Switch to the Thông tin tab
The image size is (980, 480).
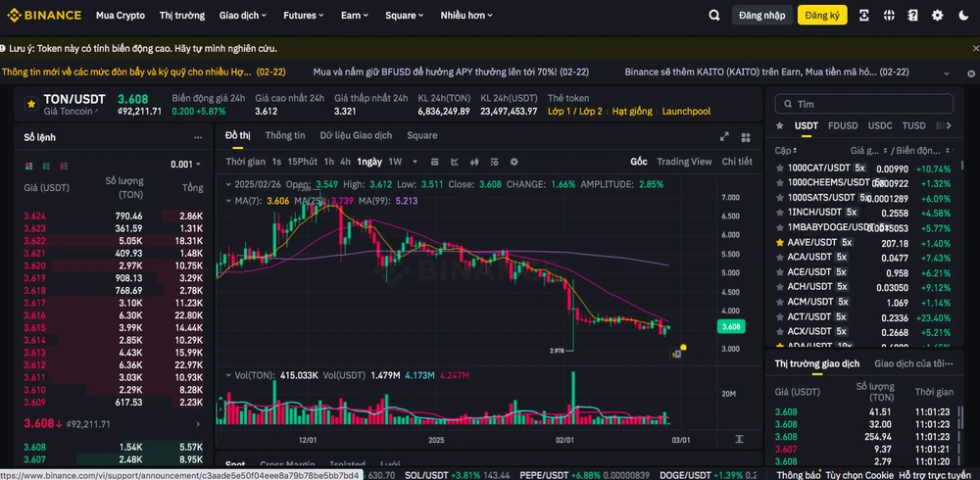[x=285, y=135]
